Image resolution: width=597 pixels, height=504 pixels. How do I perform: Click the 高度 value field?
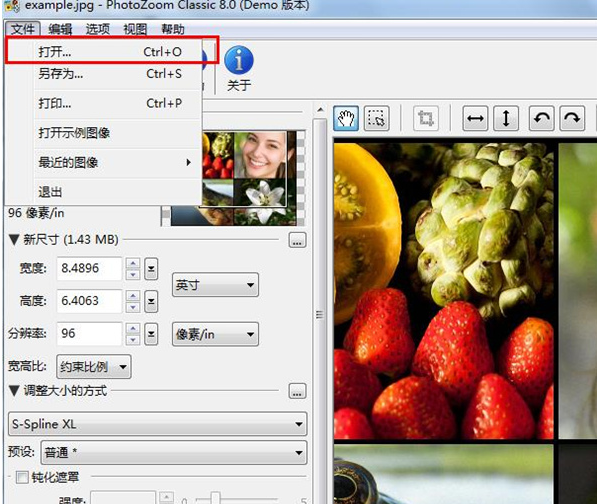[x=89, y=301]
